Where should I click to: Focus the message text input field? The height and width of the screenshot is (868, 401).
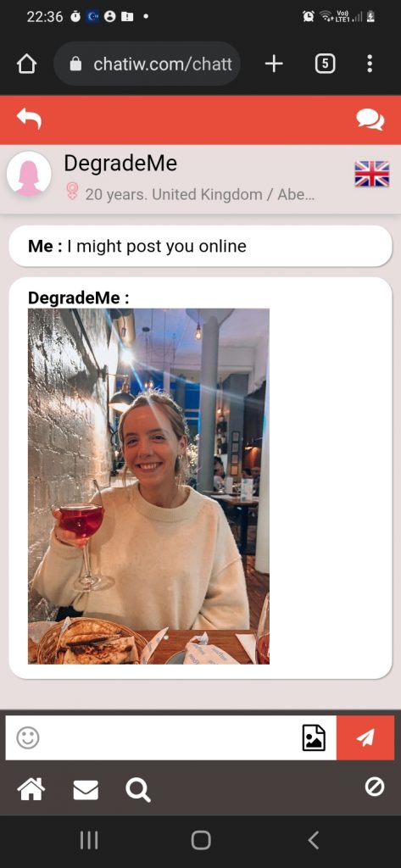[x=166, y=738]
